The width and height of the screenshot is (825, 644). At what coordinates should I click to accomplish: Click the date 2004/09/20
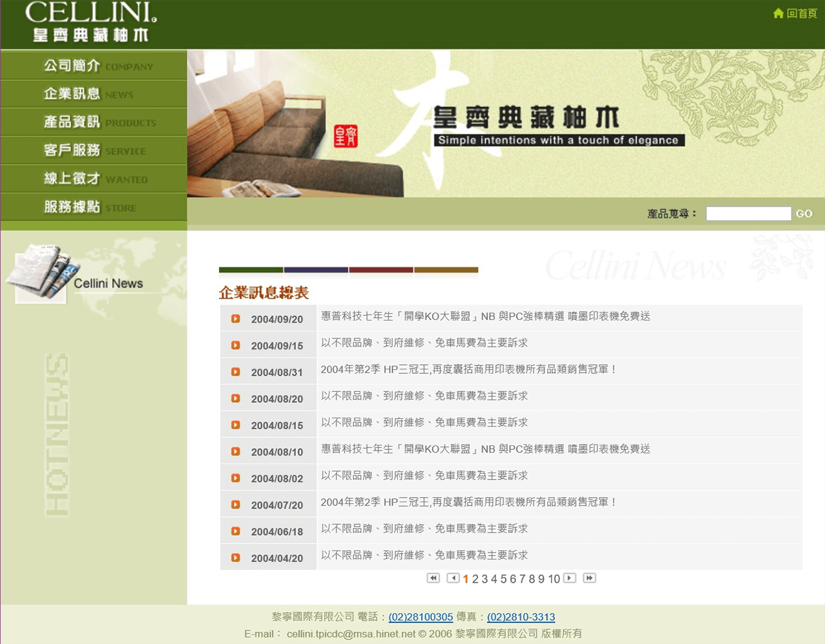(x=277, y=319)
